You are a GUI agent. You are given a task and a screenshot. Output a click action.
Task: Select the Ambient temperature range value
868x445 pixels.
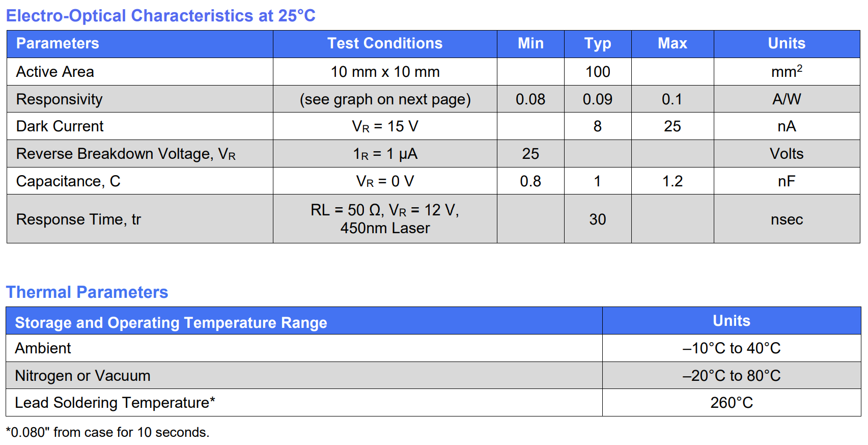tap(731, 348)
